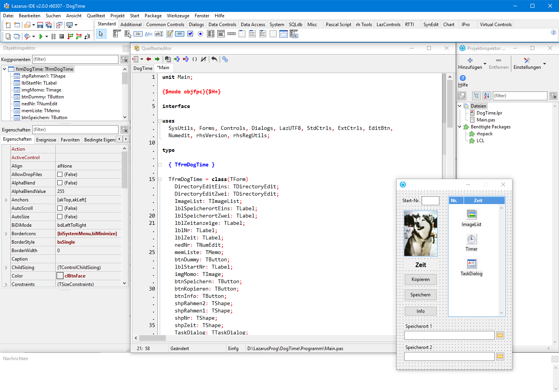Toggle the AutoScroll property checkbox
Image resolution: width=559 pixels, height=392 pixels.
pos(60,208)
